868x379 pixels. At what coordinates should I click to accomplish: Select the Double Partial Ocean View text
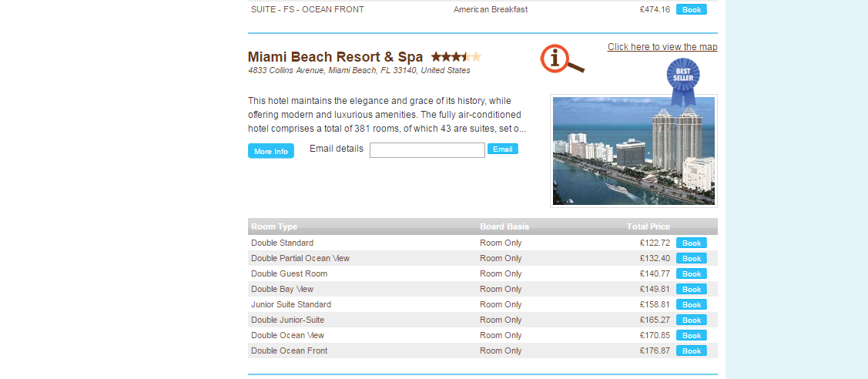[300, 258]
